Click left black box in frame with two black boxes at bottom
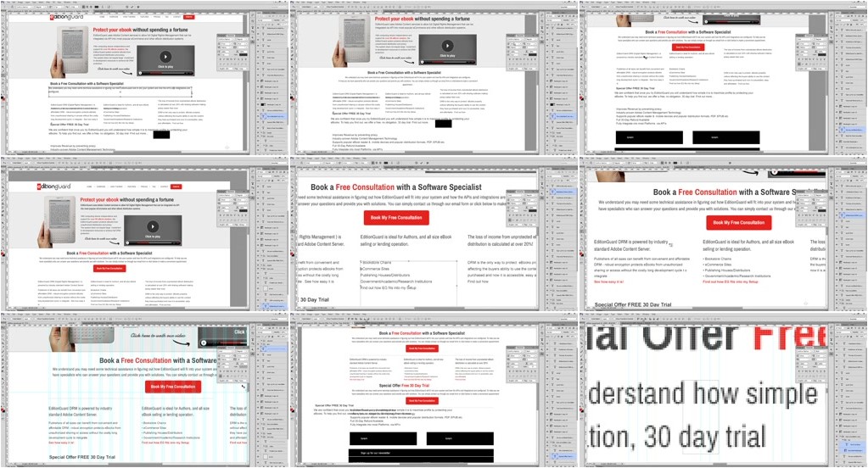Image resolution: width=868 pixels, height=468 pixels. tap(649, 137)
